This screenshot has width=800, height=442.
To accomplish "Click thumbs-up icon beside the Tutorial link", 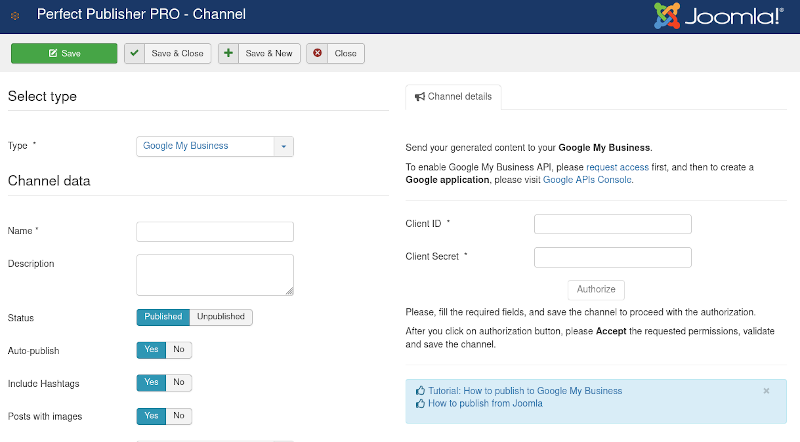I will tap(420, 391).
